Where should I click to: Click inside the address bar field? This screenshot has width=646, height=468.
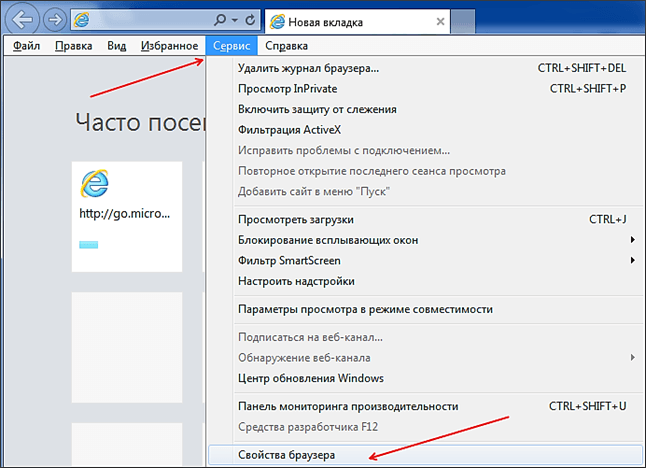[x=150, y=20]
